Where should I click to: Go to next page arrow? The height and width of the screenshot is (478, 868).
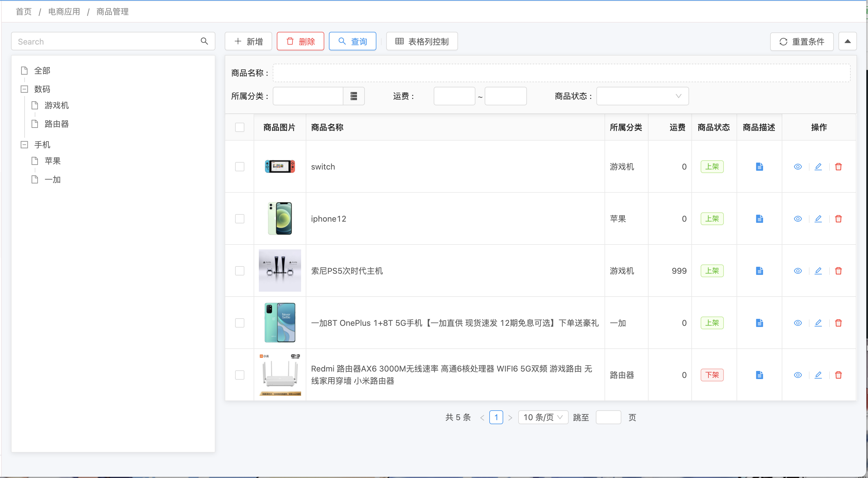tap(510, 418)
